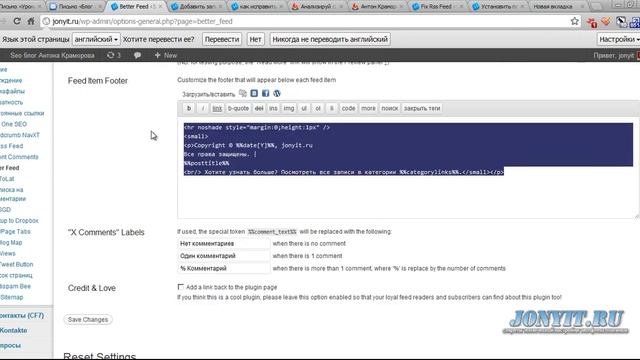
Task: Insert bold tag with the b button
Action: (189, 108)
